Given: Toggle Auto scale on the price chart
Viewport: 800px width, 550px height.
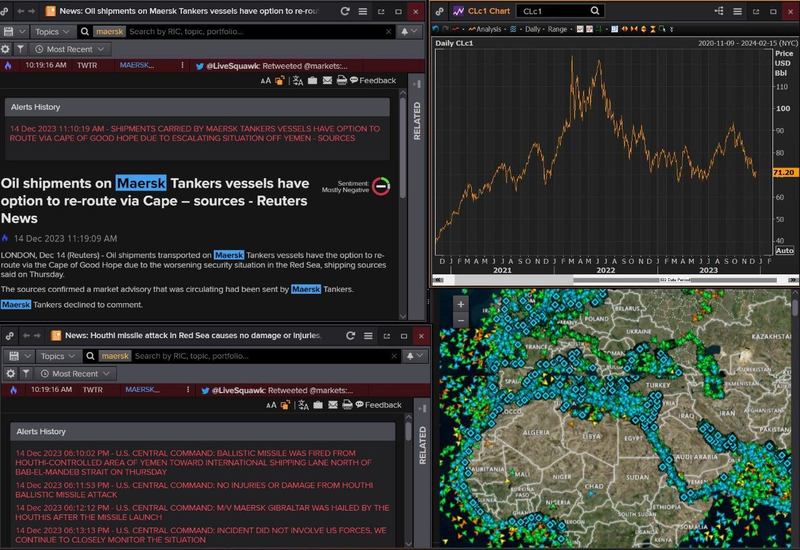Looking at the screenshot, I should pos(784,251).
